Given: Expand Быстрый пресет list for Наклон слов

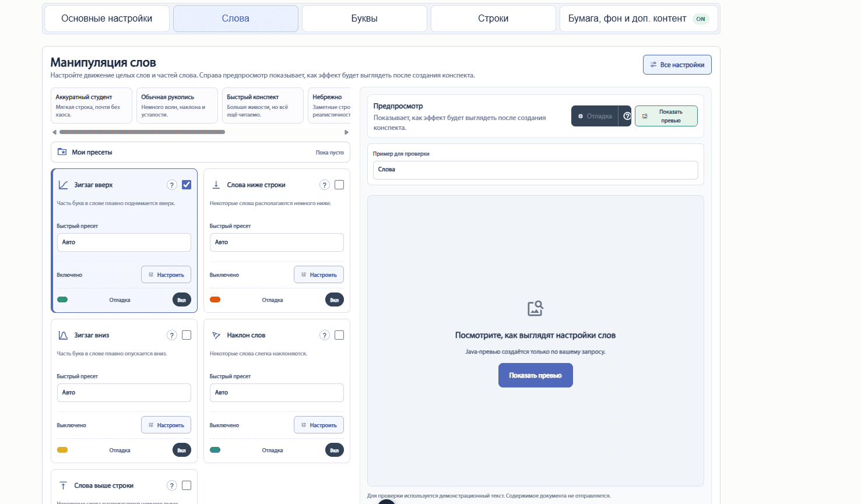Looking at the screenshot, I should click(x=277, y=393).
